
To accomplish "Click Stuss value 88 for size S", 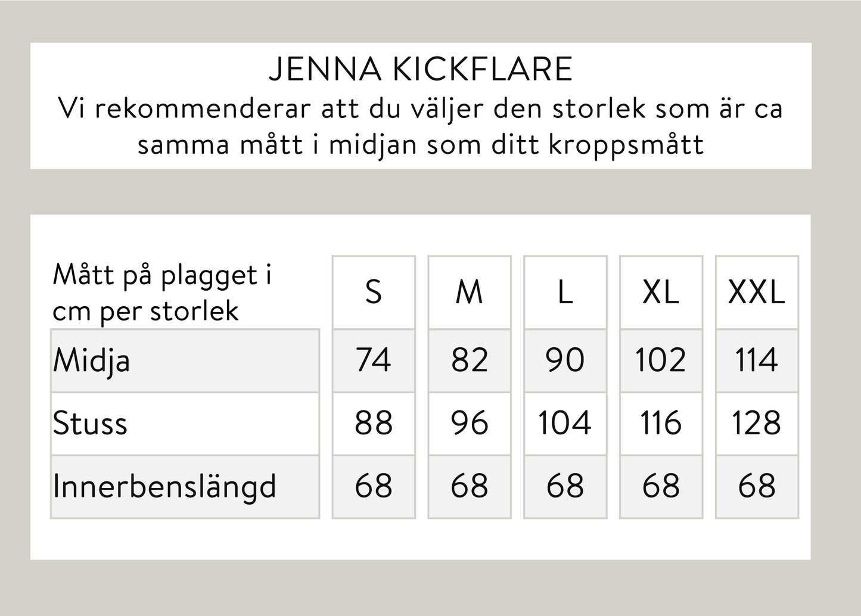I will click(x=374, y=424).
